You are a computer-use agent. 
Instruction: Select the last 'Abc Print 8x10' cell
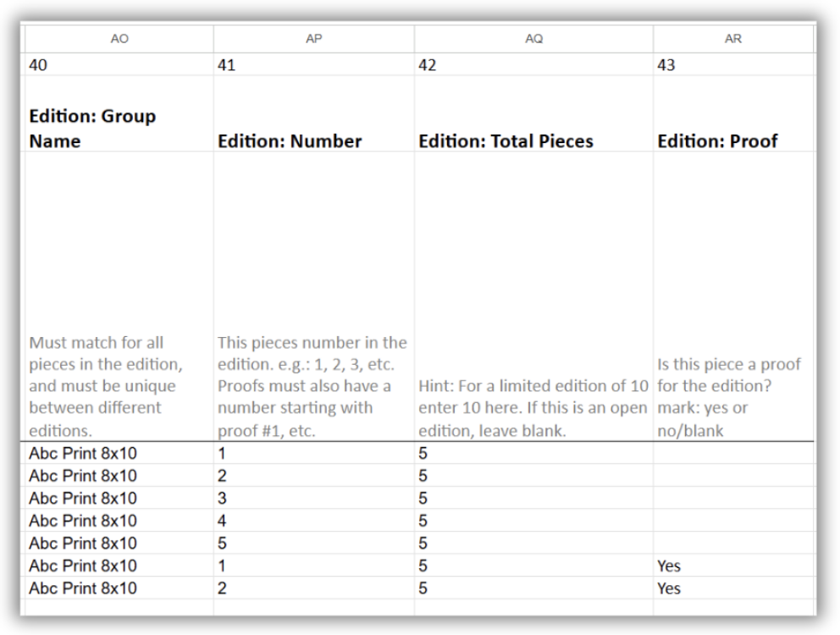[119, 588]
